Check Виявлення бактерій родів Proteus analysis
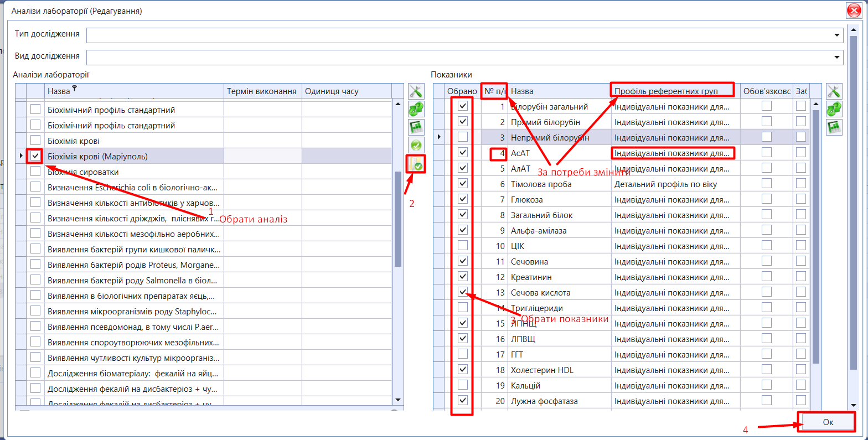 (35, 265)
